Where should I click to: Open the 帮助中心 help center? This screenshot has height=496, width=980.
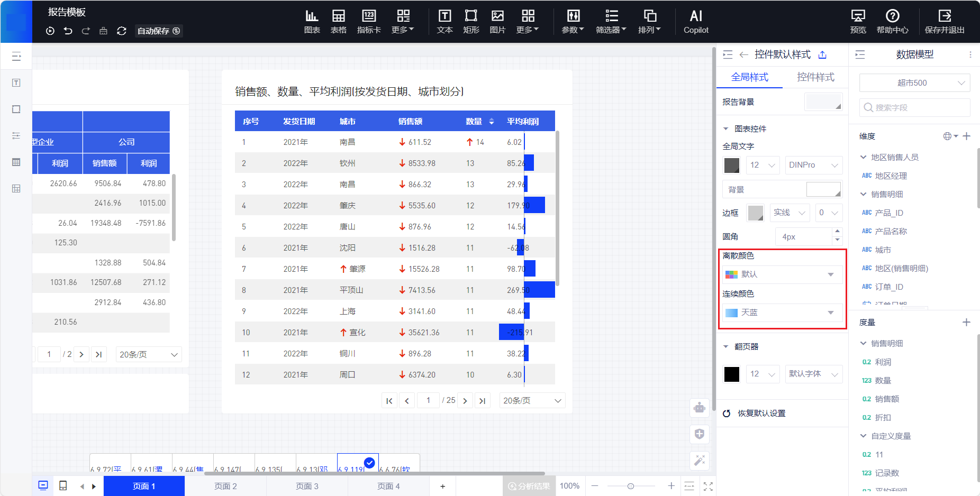[892, 22]
